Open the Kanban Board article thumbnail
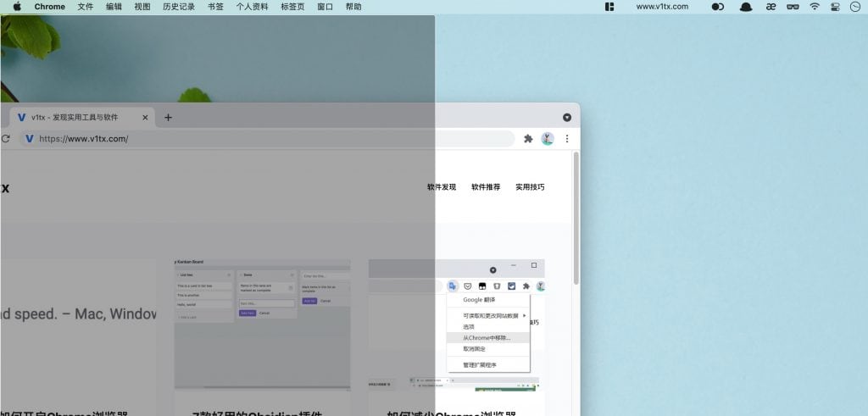The height and width of the screenshot is (416, 868). coord(263,324)
